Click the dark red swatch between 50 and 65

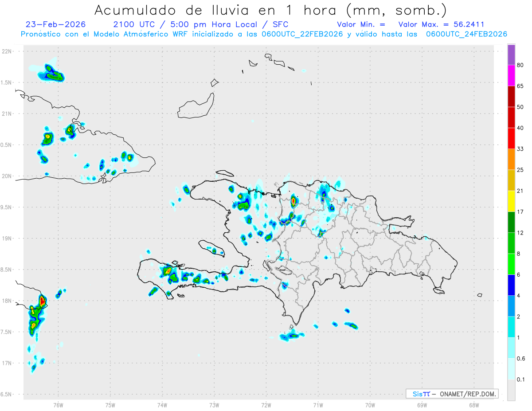coord(511,97)
